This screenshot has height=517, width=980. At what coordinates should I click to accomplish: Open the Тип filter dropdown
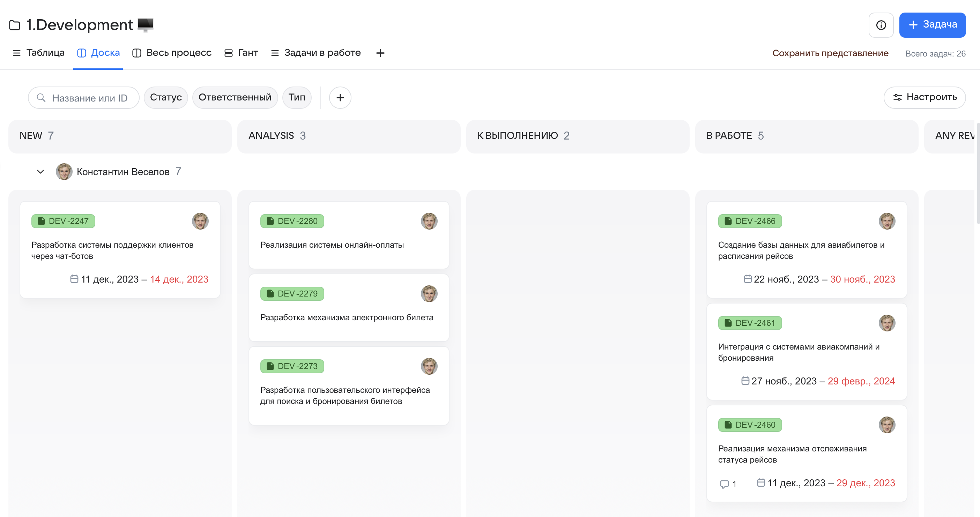[x=296, y=97]
